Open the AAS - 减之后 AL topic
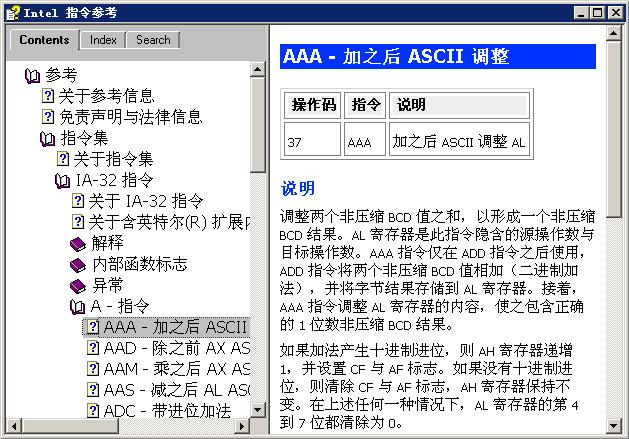The height and width of the screenshot is (439, 629). tap(177, 390)
